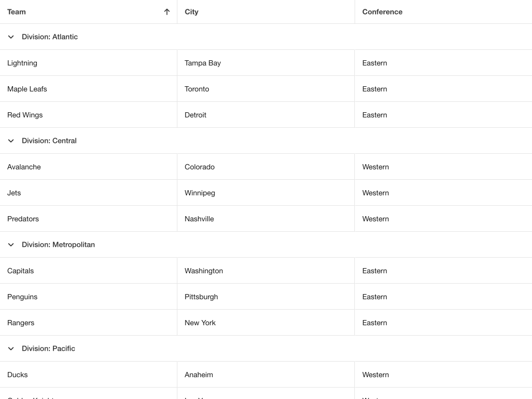Select the Detroit city cell

point(195,115)
